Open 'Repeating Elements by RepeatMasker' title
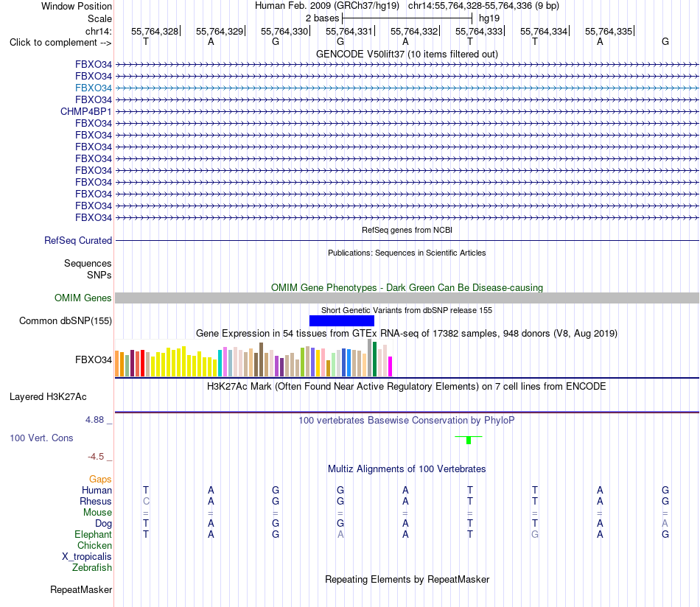The image size is (700, 607). (407, 579)
